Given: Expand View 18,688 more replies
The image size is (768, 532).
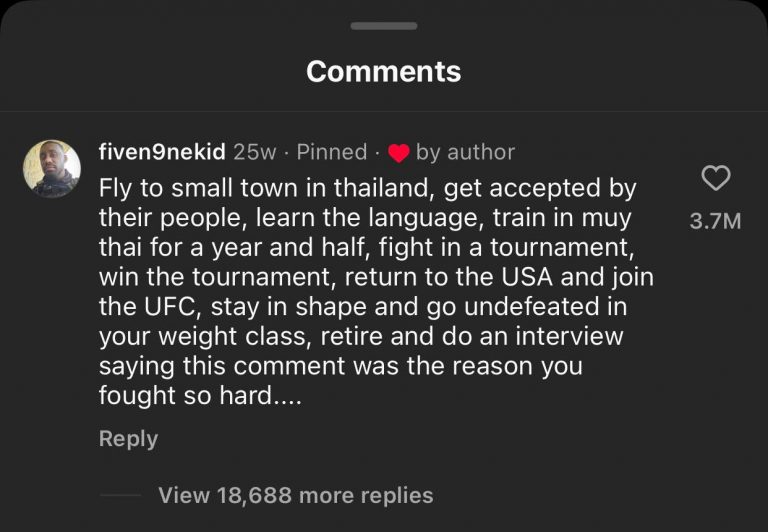Looking at the screenshot, I should (x=295, y=495).
